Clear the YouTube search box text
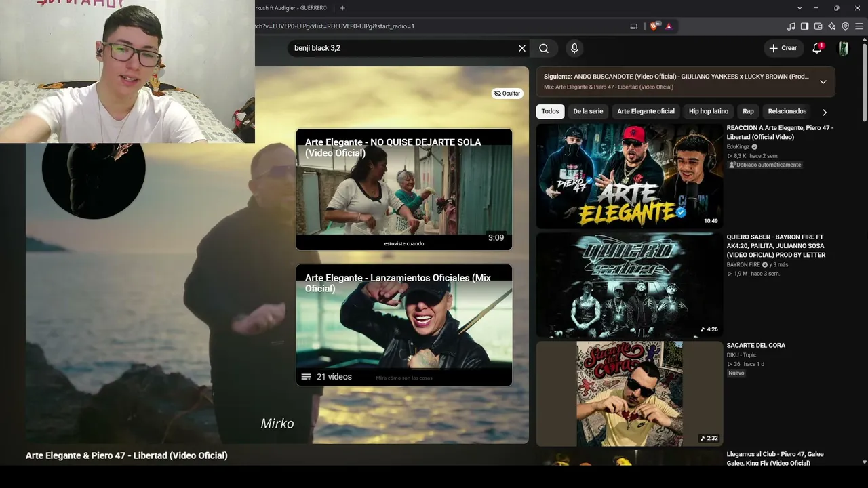Image resolution: width=868 pixels, height=488 pixels. (522, 48)
